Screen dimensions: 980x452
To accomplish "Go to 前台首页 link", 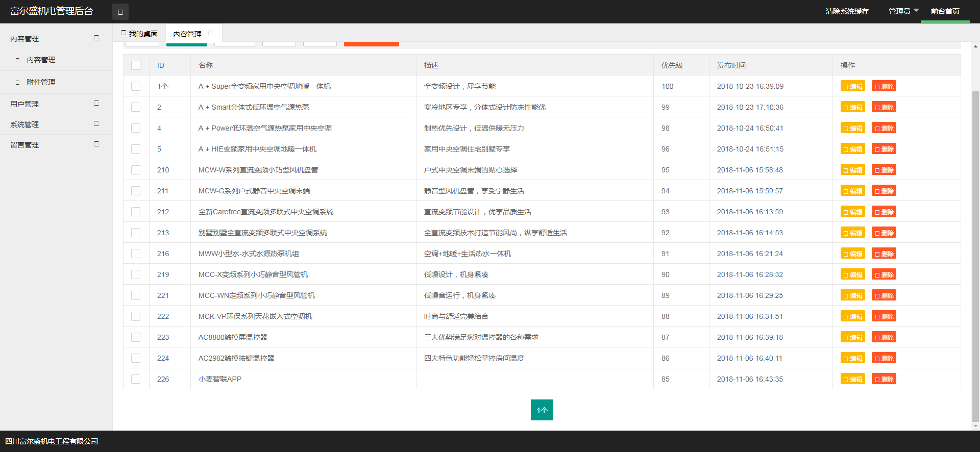I will click(x=945, y=11).
